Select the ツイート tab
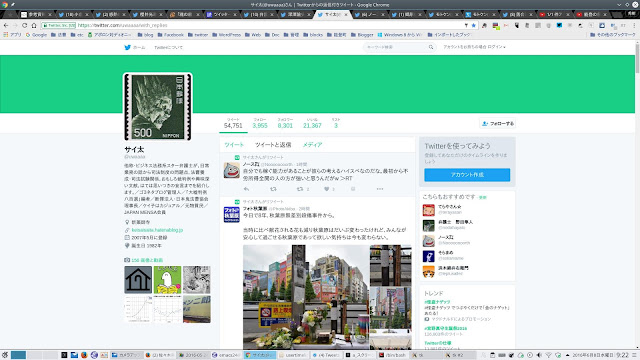This screenshot has height=360, width=640. coord(234,145)
